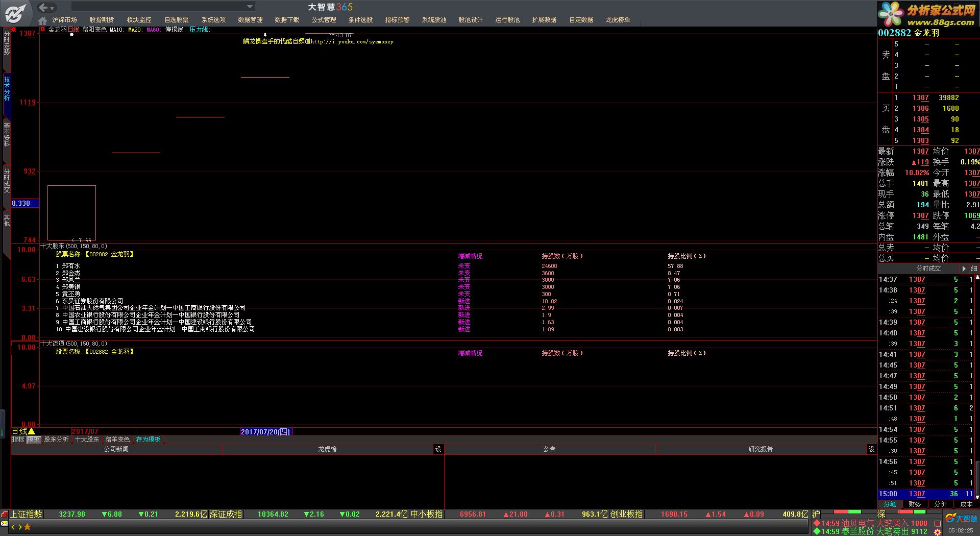Open the 自选股票 menu
Screen dimensions: 980x536
pyautogui.click(x=176, y=20)
